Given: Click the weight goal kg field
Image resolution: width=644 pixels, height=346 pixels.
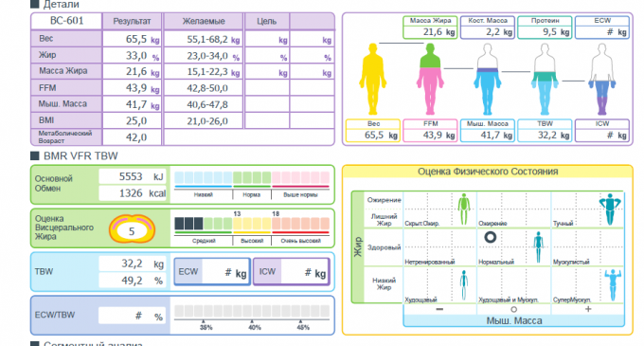Looking at the screenshot, I should pos(267,40).
